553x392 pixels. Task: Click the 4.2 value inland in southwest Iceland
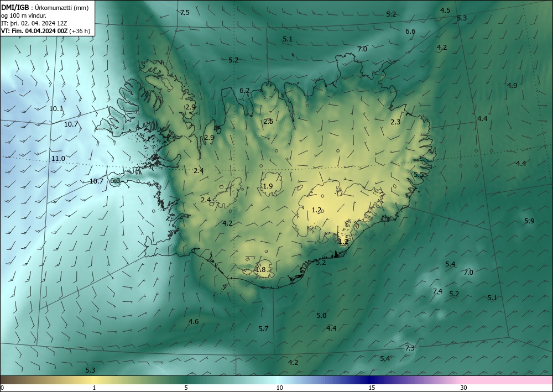pyautogui.click(x=227, y=223)
